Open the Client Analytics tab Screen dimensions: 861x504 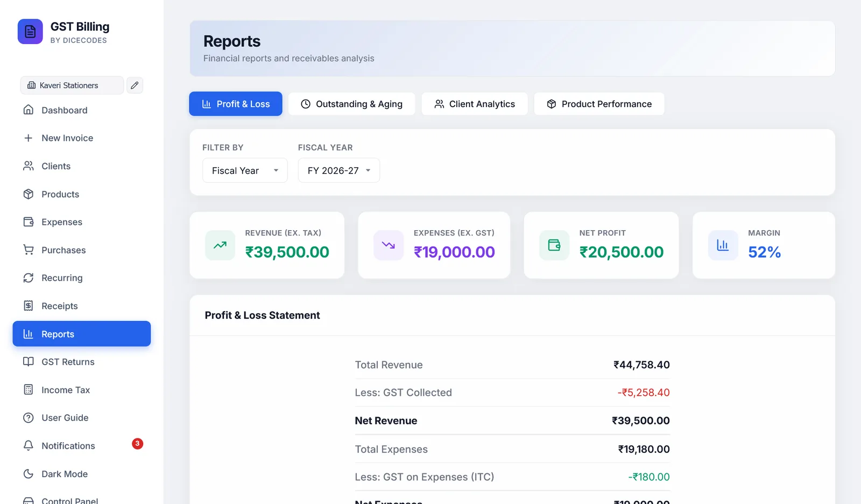[x=475, y=104]
